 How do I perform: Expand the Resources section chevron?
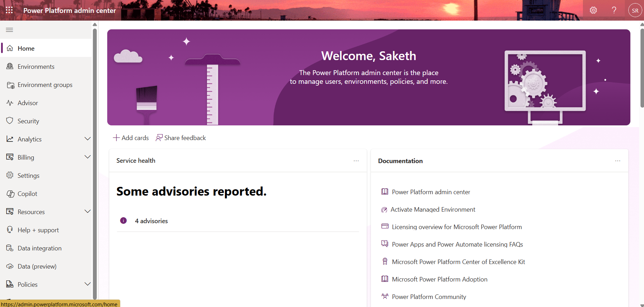coord(88,211)
